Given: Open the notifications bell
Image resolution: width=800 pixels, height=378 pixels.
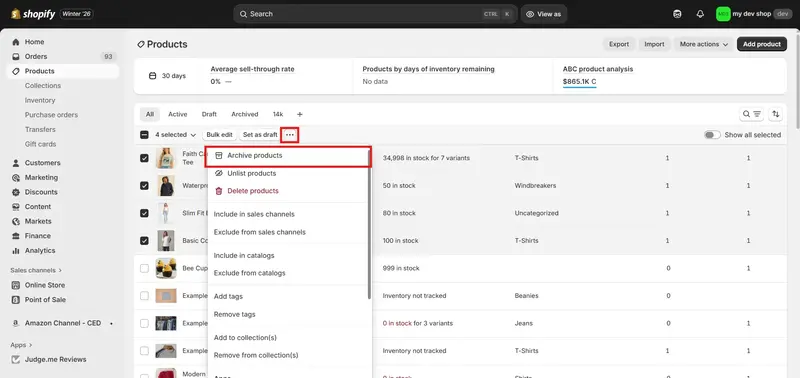Looking at the screenshot, I should point(700,14).
